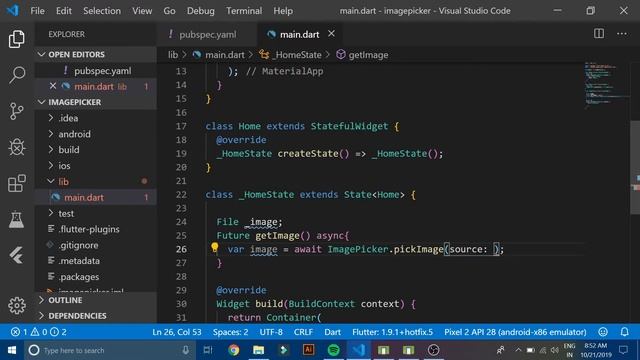This screenshot has height=360, width=640.
Task: Click Dart language mode in status bar
Action: 333,332
